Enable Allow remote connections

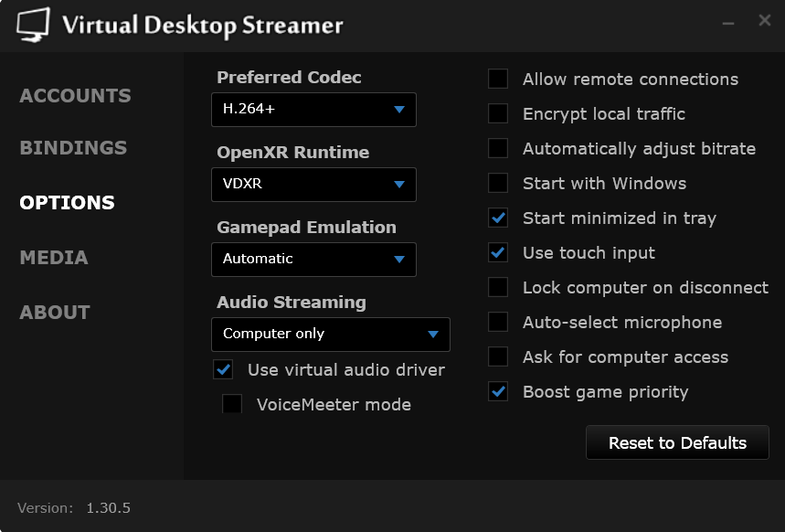pos(498,80)
